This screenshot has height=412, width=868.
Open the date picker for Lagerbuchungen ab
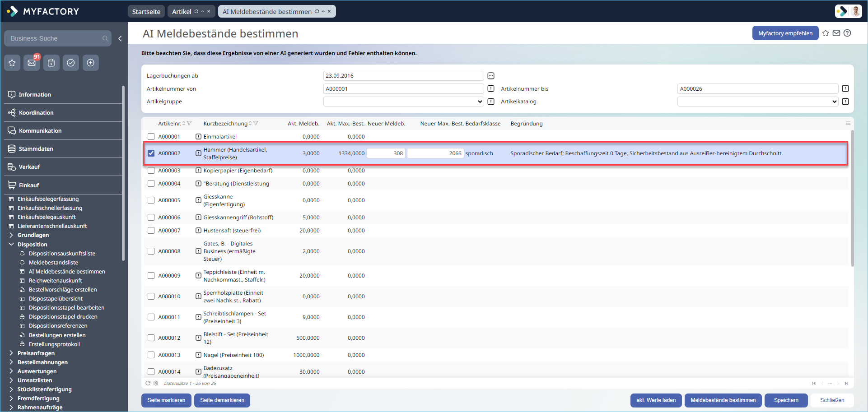(491, 76)
